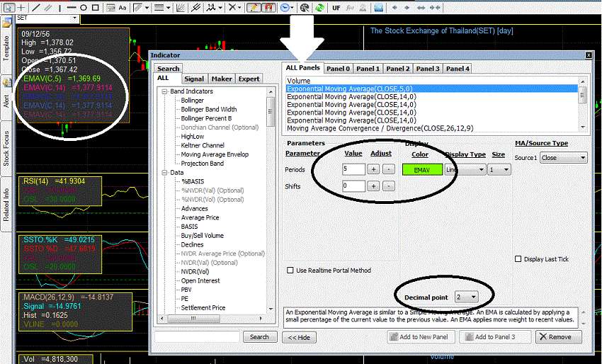Image resolution: width=602 pixels, height=364 pixels.
Task: Click the blue clock period icon
Action: pos(285,7)
